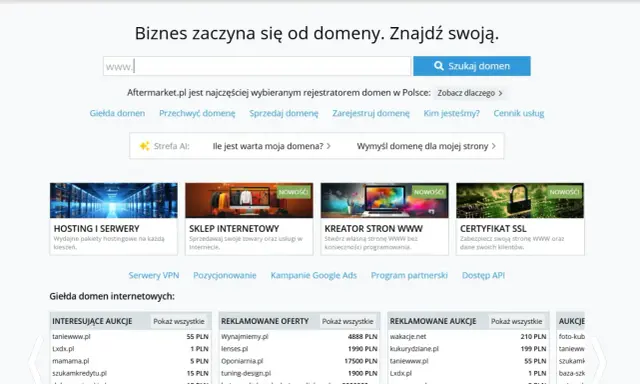Open the lenses.pl offer

(235, 349)
